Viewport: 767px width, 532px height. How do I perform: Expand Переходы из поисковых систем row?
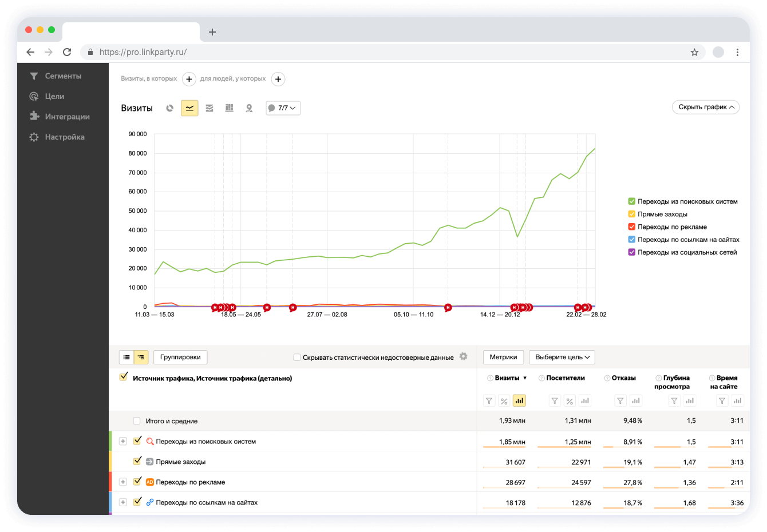[122, 441]
